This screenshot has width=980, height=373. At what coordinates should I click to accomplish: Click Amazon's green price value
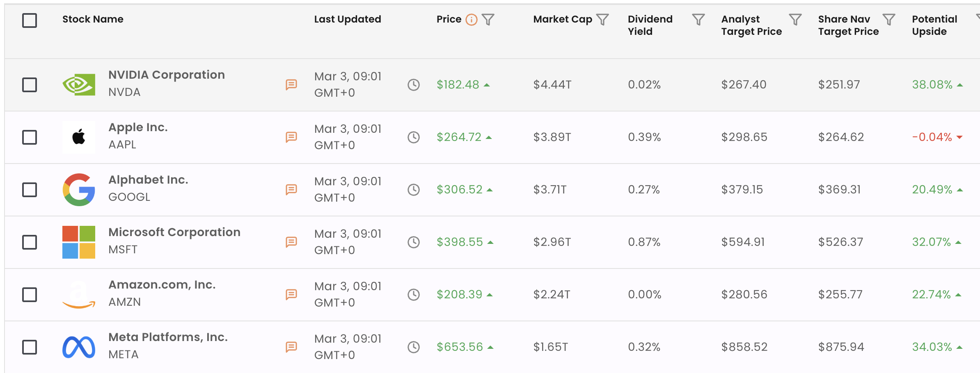[459, 294]
